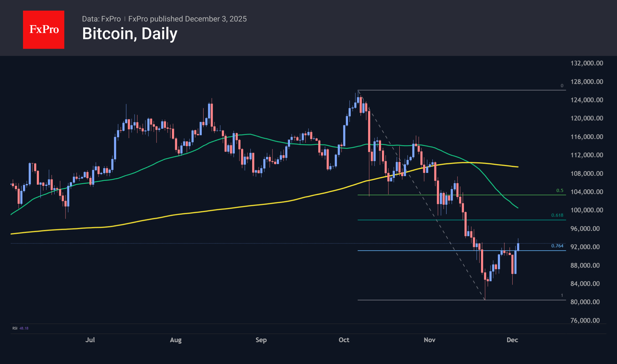Viewport: 617px width, 364px height.
Task: Click the Sep time axis label
Action: (x=261, y=340)
